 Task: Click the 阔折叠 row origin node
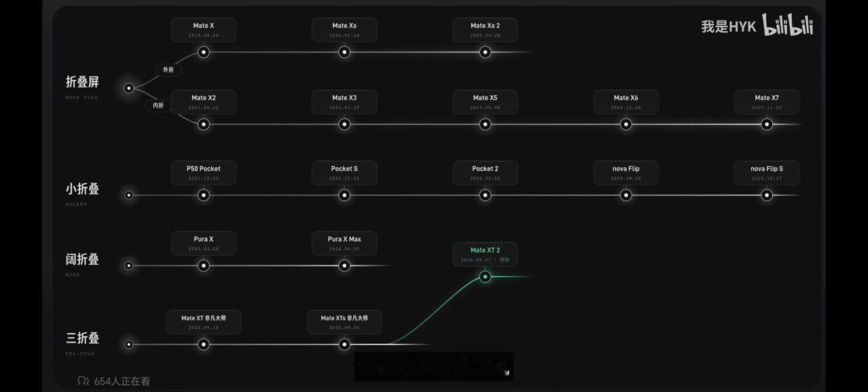(x=128, y=266)
